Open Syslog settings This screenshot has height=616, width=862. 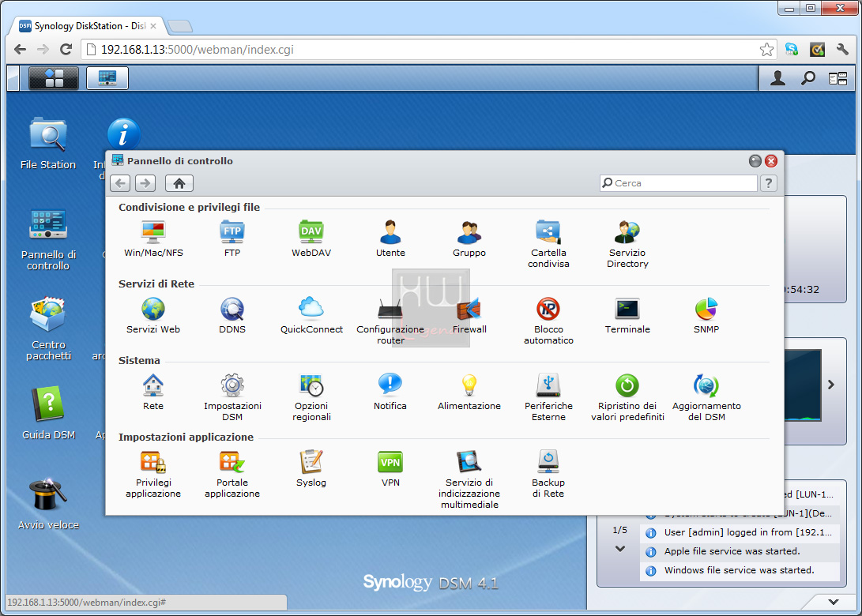311,469
